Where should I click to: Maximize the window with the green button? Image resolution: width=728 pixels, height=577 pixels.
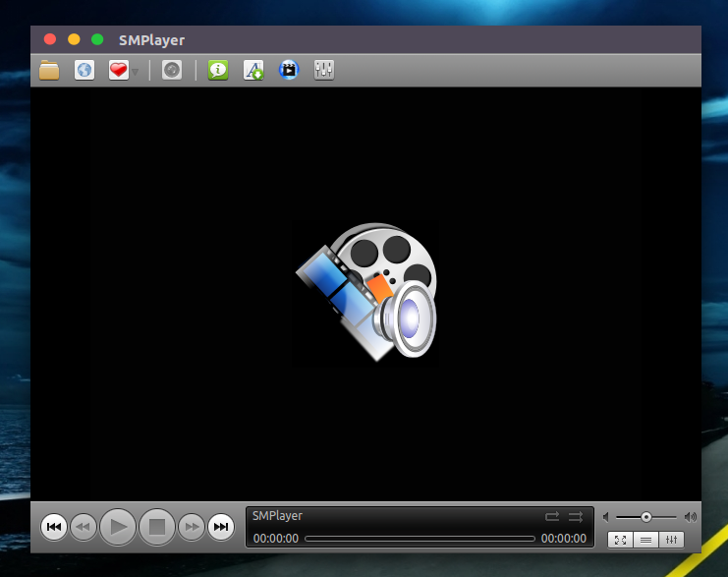[97, 39]
